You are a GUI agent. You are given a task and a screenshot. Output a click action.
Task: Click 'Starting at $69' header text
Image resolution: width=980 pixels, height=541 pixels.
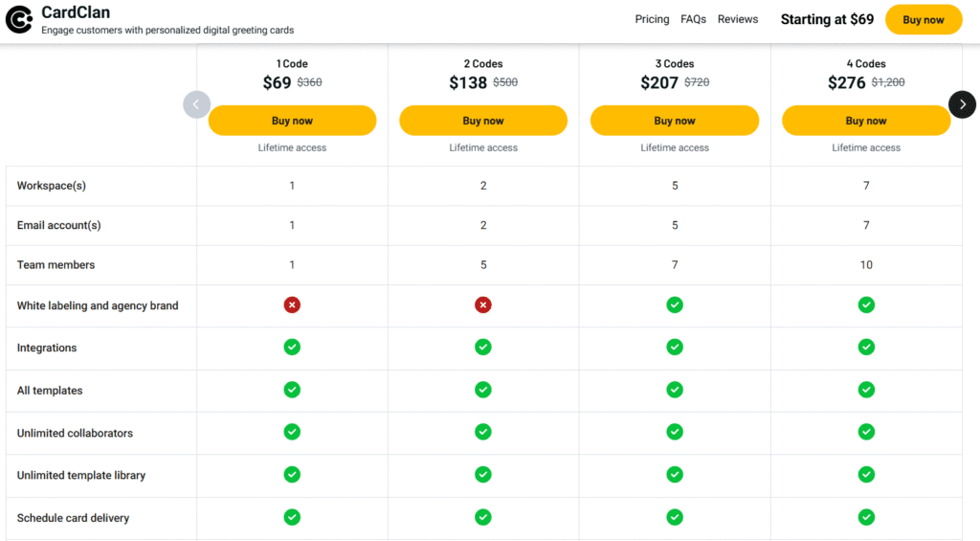827,19
